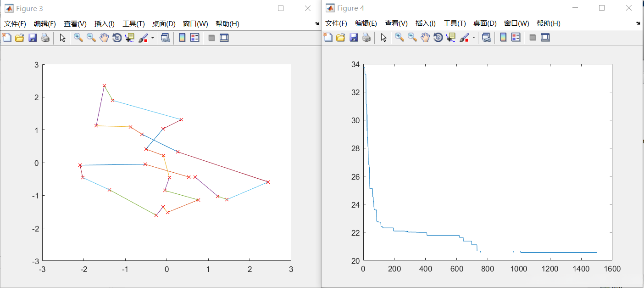
Task: Choose the Pan hand tool in Figure 3
Action: tap(104, 38)
